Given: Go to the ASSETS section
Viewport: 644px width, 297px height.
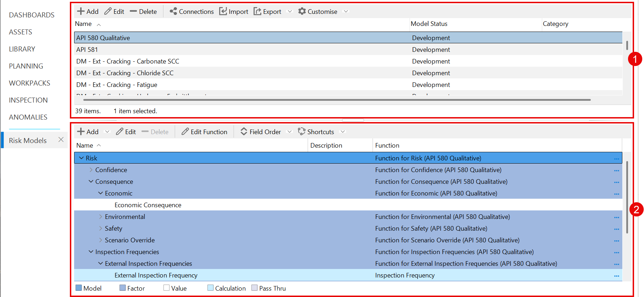Looking at the screenshot, I should point(21,32).
